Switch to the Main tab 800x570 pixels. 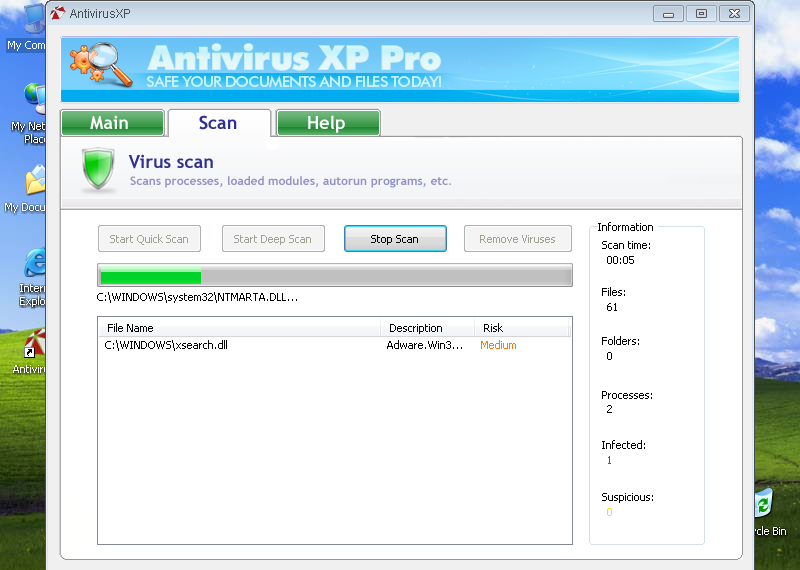(111, 123)
